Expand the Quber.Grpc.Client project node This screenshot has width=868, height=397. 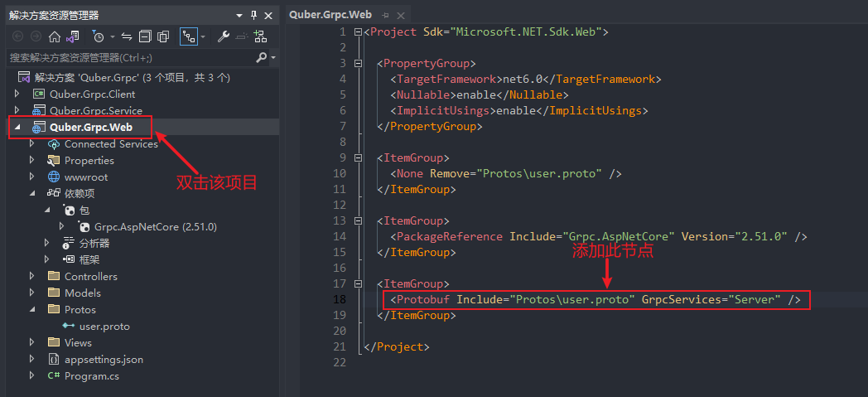click(x=17, y=94)
